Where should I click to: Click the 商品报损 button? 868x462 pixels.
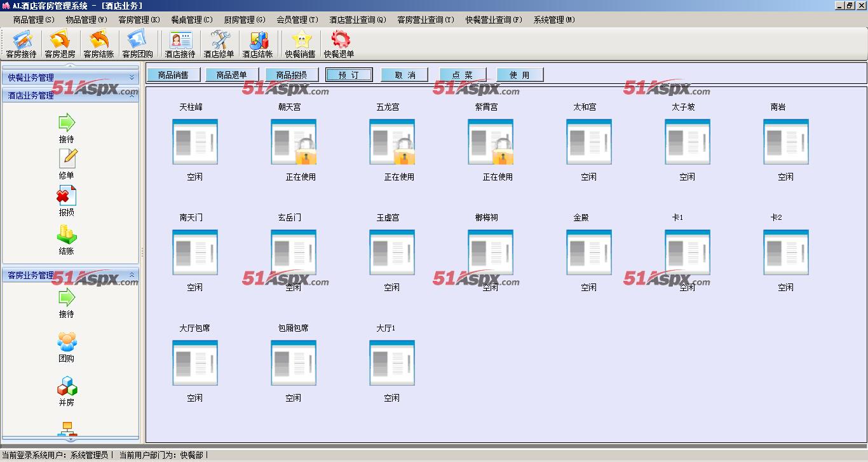[x=291, y=75]
